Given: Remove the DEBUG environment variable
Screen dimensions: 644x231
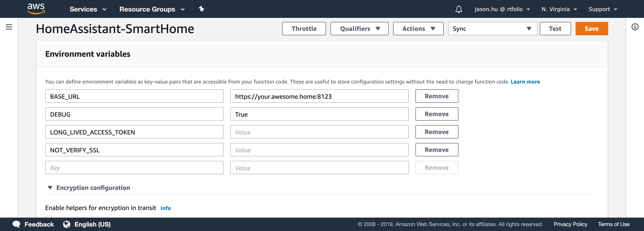Looking at the screenshot, I should (x=436, y=114).
